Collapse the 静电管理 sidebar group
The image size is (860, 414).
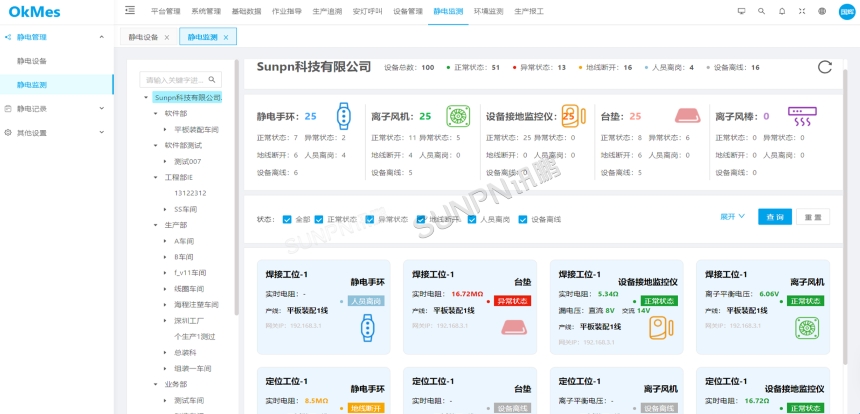[x=101, y=37]
